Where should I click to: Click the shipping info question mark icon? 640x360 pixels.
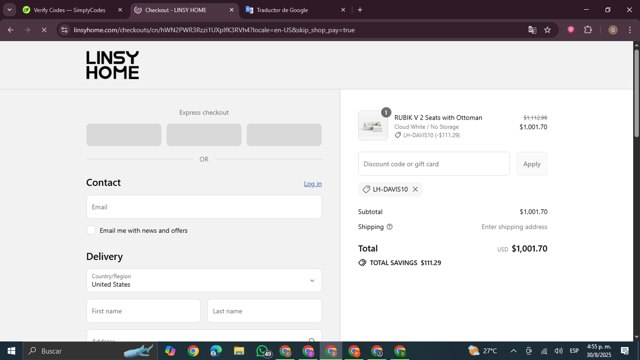pyautogui.click(x=389, y=227)
